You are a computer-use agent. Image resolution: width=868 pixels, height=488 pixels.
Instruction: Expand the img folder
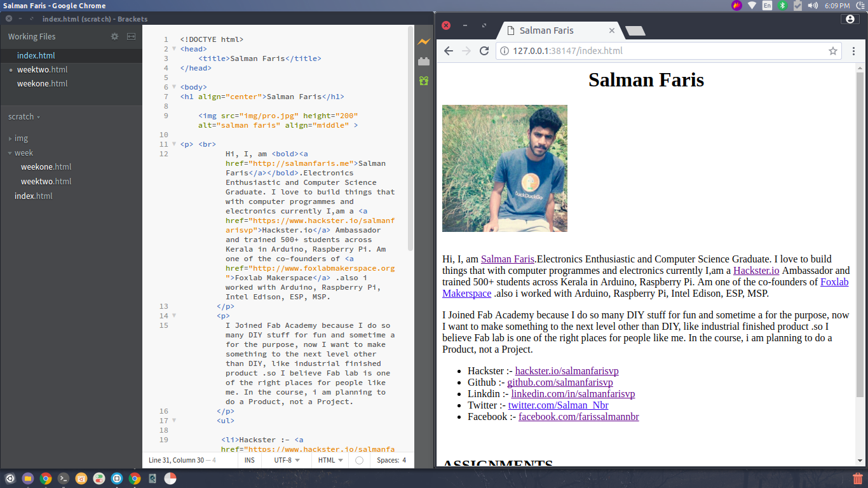point(10,139)
